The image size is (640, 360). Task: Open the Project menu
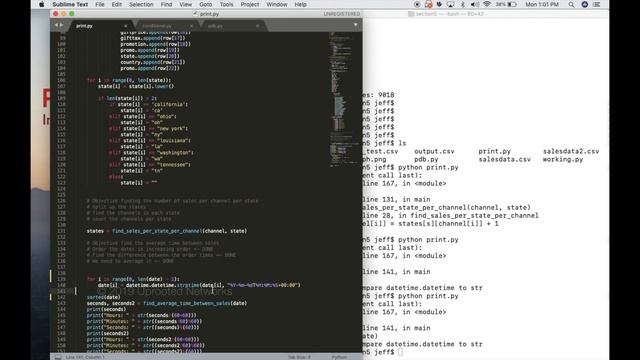click(x=249, y=4)
